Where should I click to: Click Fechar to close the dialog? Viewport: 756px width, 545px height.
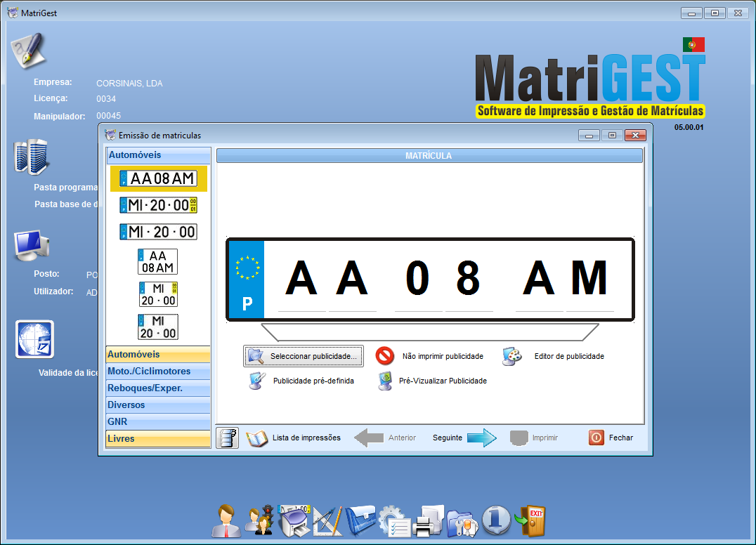[611, 438]
